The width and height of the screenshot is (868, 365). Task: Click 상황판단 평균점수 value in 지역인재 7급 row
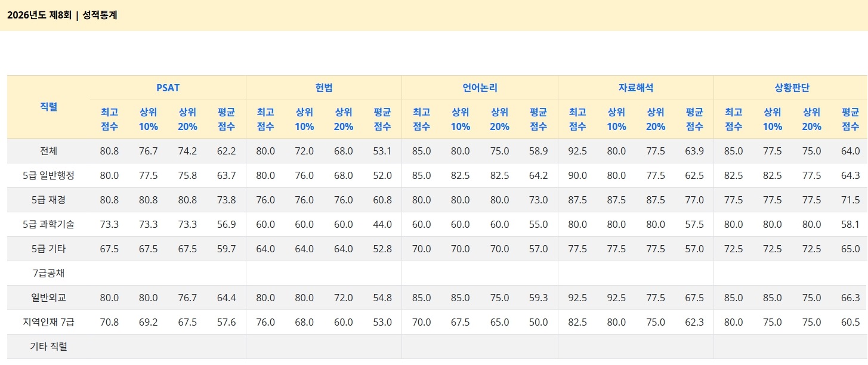[850, 322]
